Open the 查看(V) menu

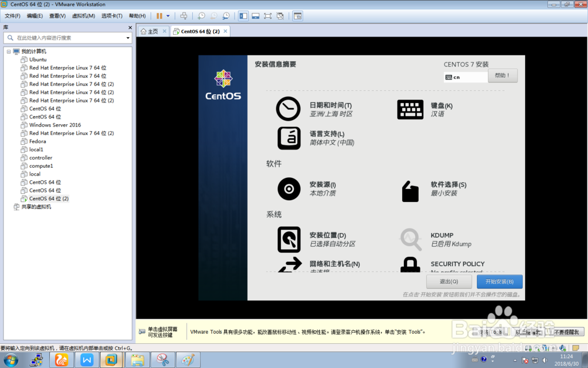pyautogui.click(x=58, y=16)
